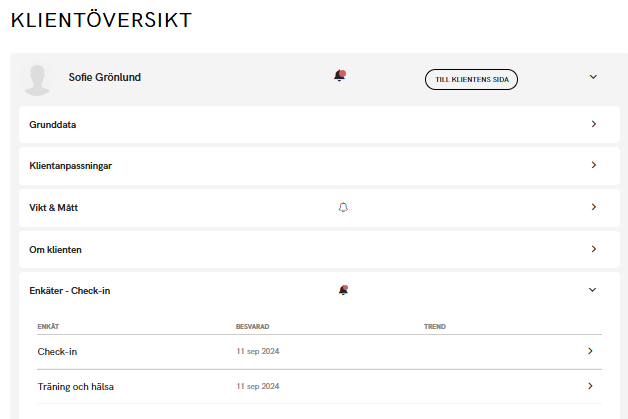Screen dimensions: 628x419
Task: Open Träning och hälsa using its arrow icon
Action: point(590,386)
